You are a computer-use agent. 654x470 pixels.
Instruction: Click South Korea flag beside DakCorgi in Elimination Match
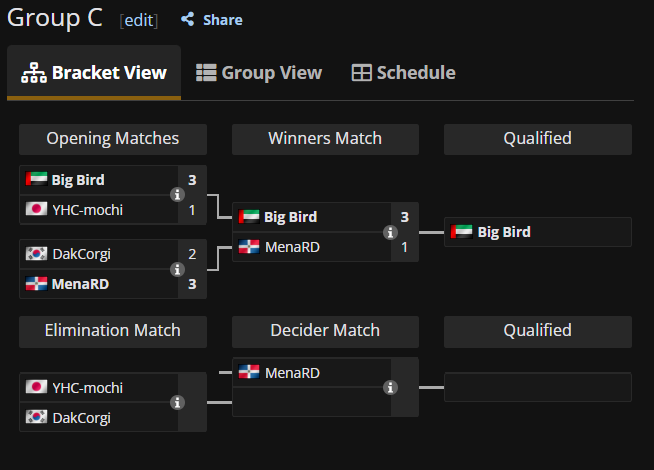(x=36, y=417)
